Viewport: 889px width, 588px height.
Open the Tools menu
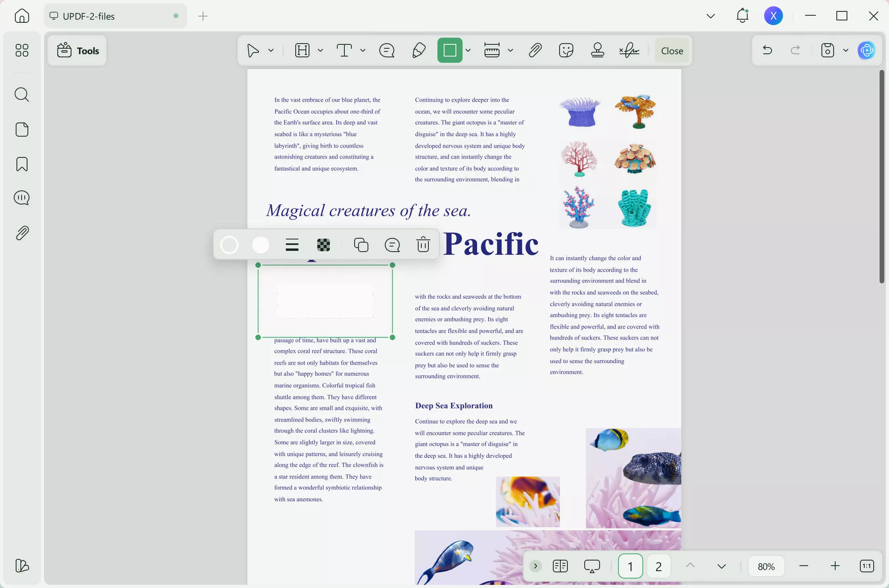tap(77, 50)
